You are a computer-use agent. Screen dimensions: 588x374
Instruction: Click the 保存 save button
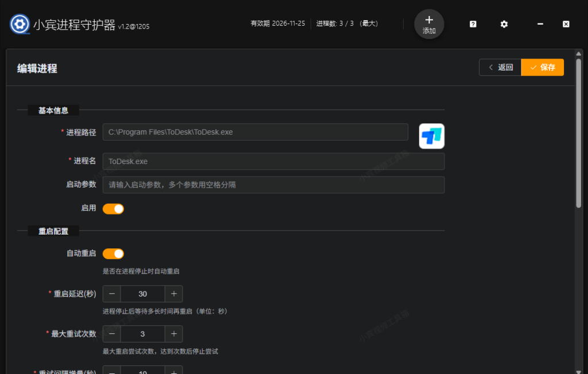[542, 67]
